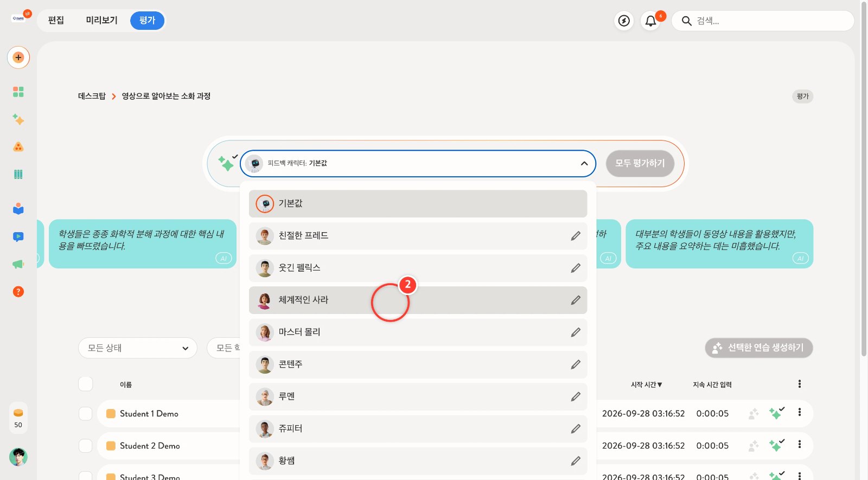The height and width of the screenshot is (480, 868).
Task: Open more options for Student 2 Demo row
Action: pos(800,444)
